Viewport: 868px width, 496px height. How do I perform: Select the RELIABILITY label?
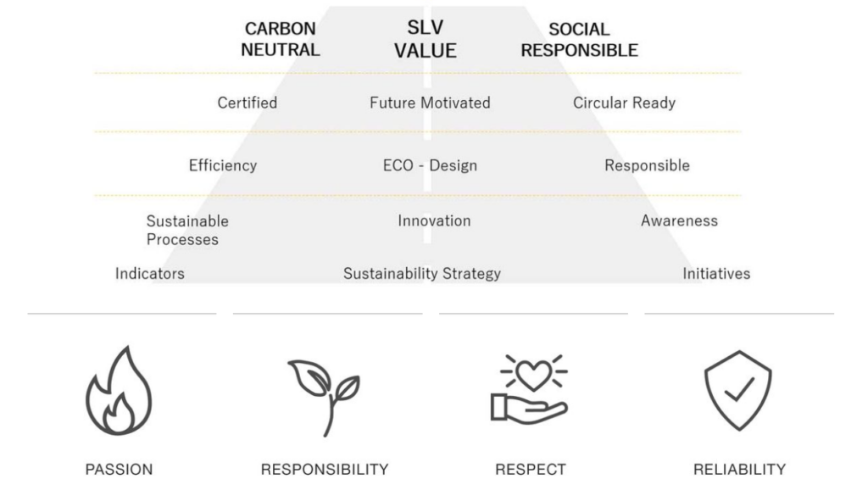(x=739, y=470)
